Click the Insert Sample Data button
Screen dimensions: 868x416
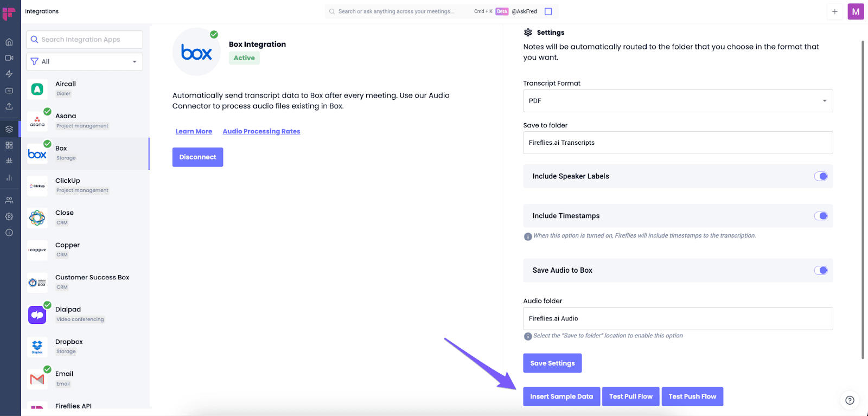coord(561,396)
